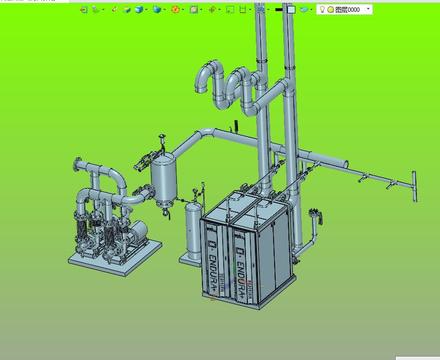440x360 pixels.
Task: Click the orange circular appearance icon
Action: (175, 10)
